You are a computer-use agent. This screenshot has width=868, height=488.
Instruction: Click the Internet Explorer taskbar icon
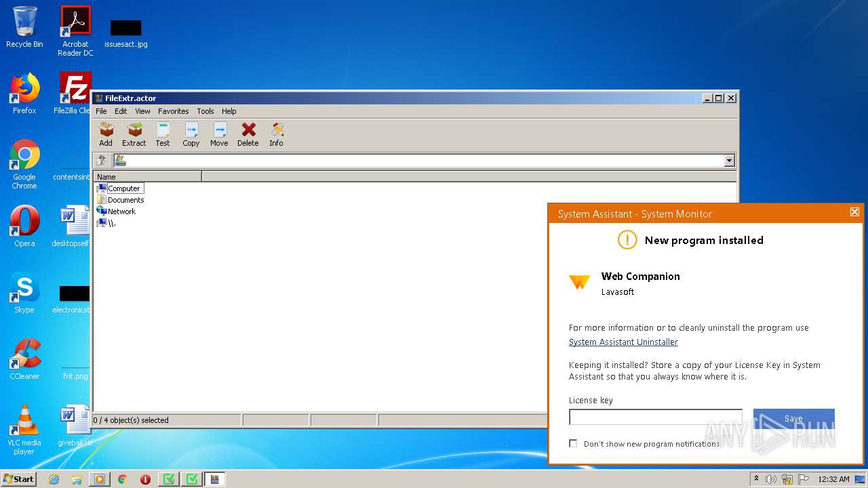[54, 479]
